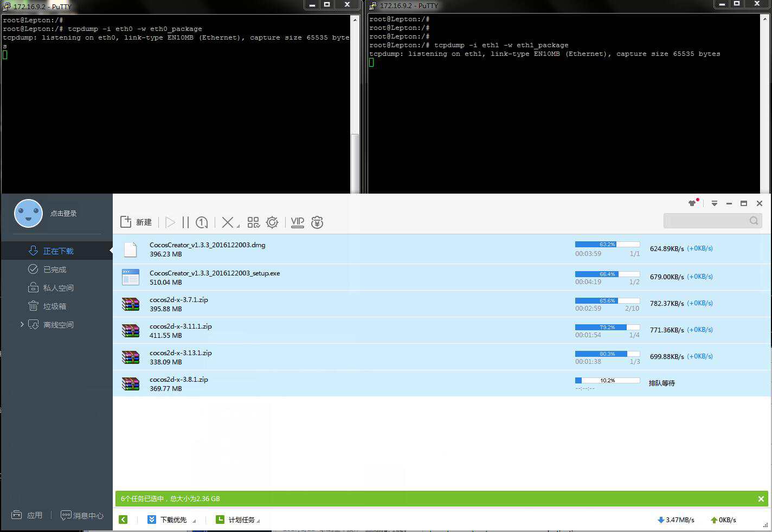
Task: Select file name cocos2d-x-3.8.1.zip
Action: tap(179, 380)
